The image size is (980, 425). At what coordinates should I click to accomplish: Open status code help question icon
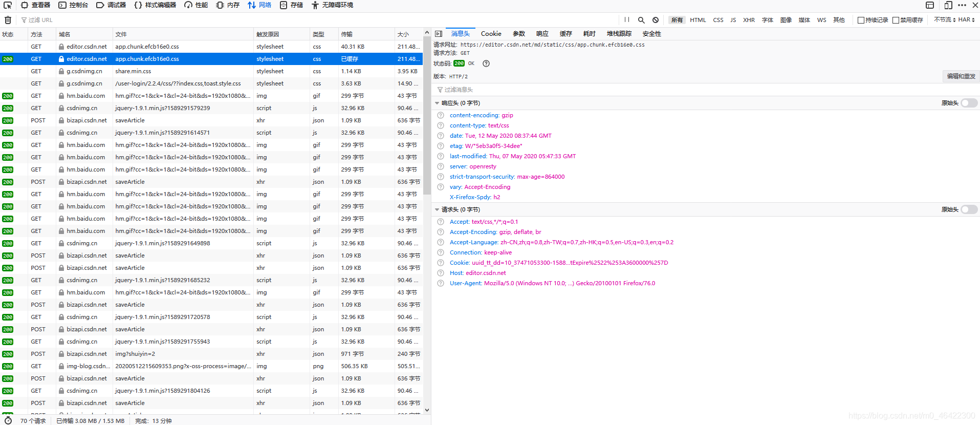point(486,63)
